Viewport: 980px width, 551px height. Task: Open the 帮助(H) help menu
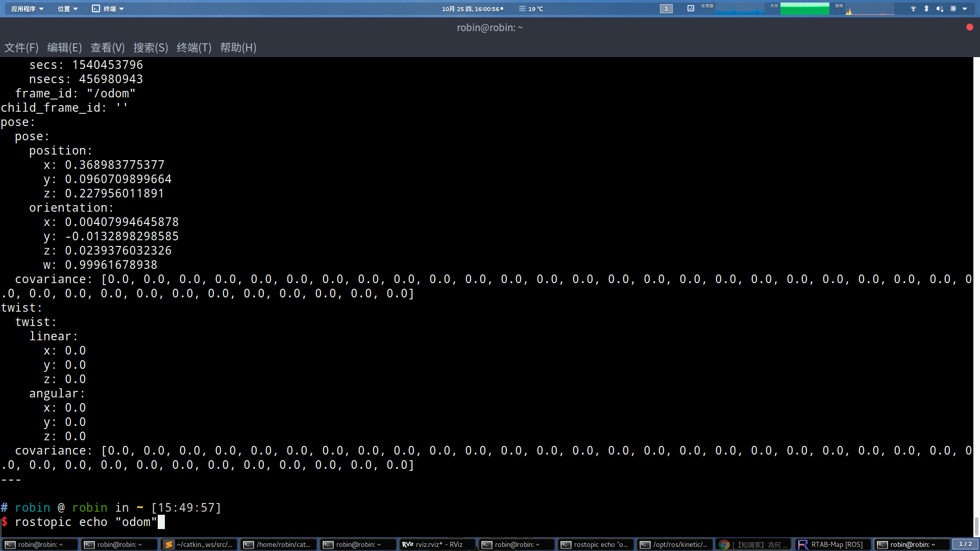[238, 47]
